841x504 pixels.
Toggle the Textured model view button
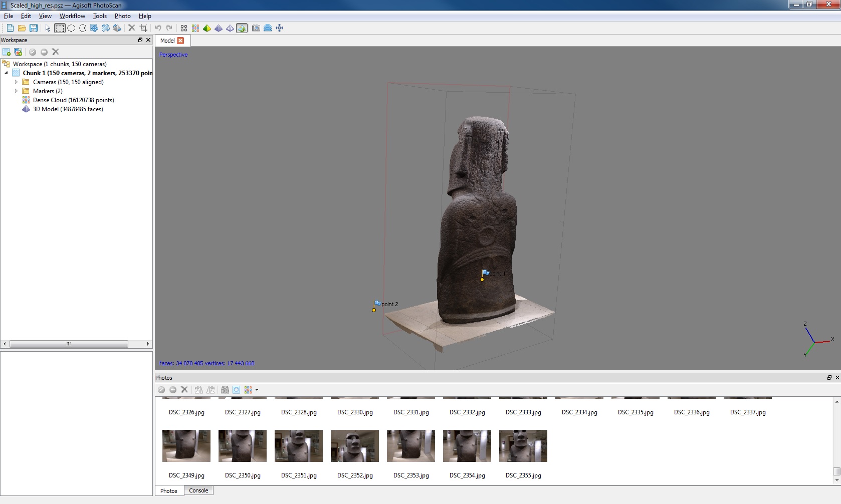click(242, 28)
